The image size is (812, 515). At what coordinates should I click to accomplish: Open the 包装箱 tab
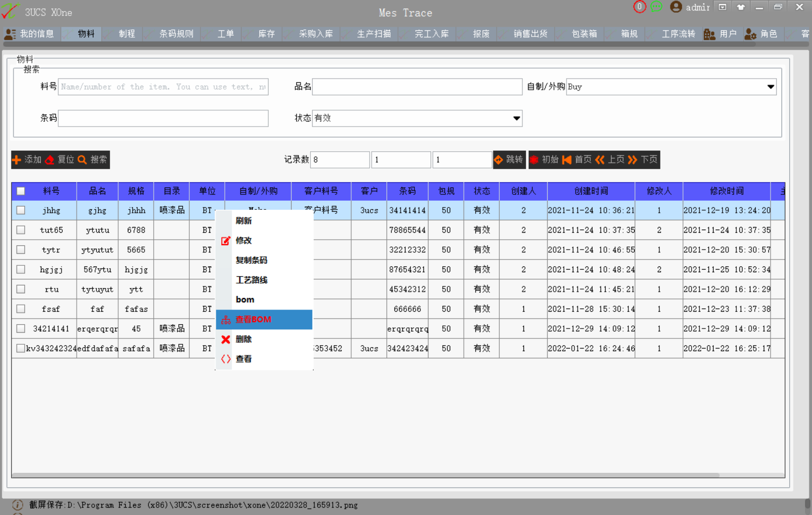pyautogui.click(x=580, y=34)
